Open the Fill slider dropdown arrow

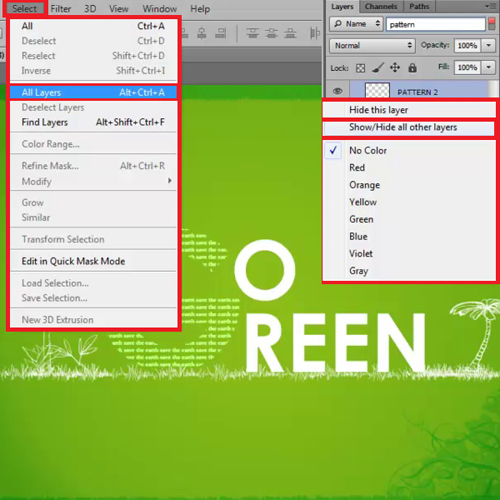[x=489, y=68]
